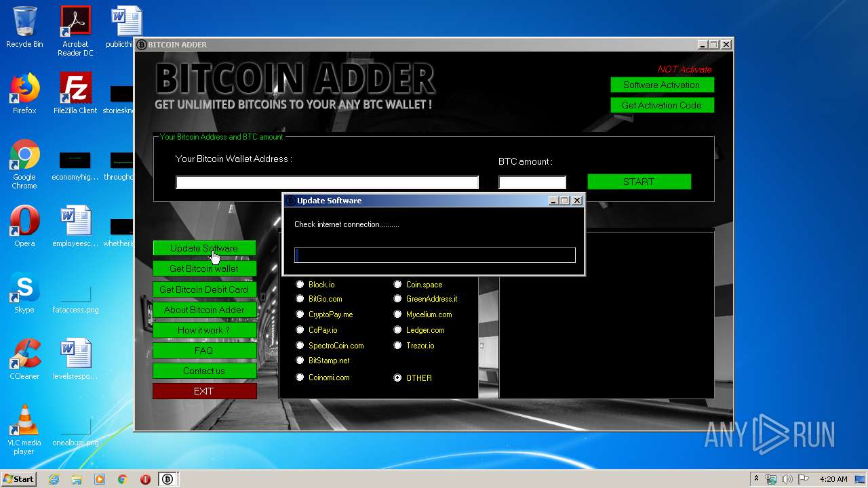Click the green START button

(x=639, y=182)
